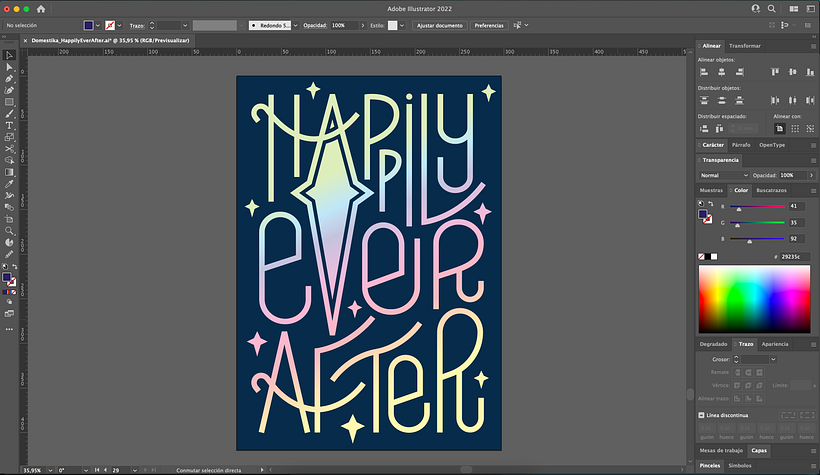Open the search icon in title bar
Image resolution: width=820 pixels, height=475 pixels.
pyautogui.click(x=771, y=9)
